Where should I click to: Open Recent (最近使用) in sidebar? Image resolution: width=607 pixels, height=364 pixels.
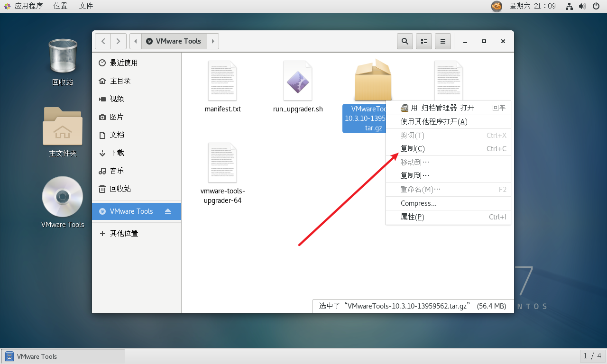[137, 63]
